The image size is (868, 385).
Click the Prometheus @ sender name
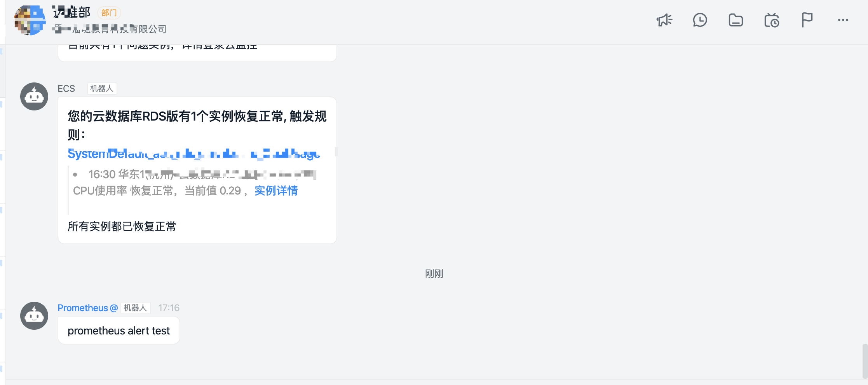click(87, 308)
